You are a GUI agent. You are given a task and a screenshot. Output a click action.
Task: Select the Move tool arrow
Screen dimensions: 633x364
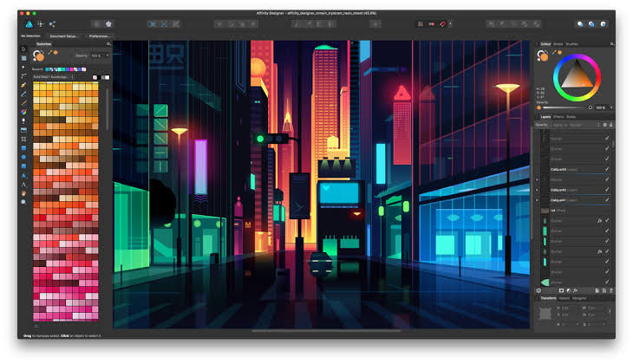pyautogui.click(x=23, y=49)
